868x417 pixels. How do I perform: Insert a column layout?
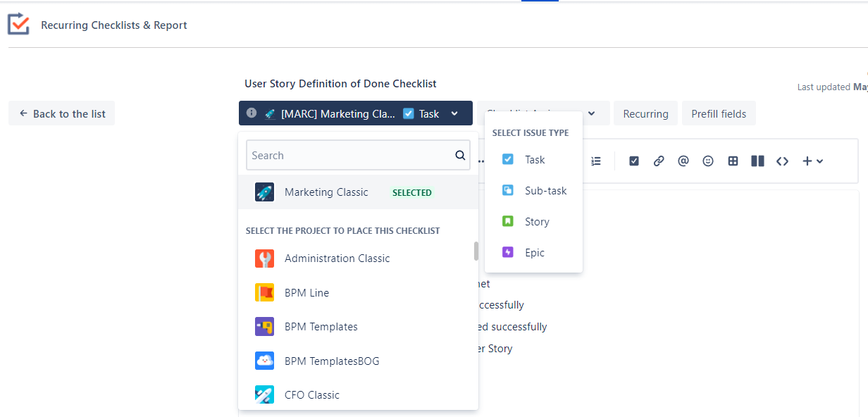[x=757, y=161]
